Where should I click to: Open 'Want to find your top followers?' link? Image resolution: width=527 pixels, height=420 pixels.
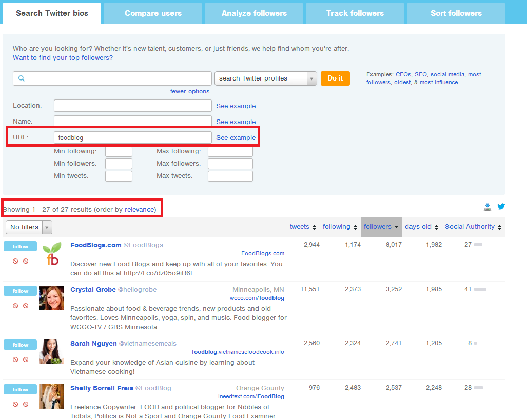pos(63,58)
